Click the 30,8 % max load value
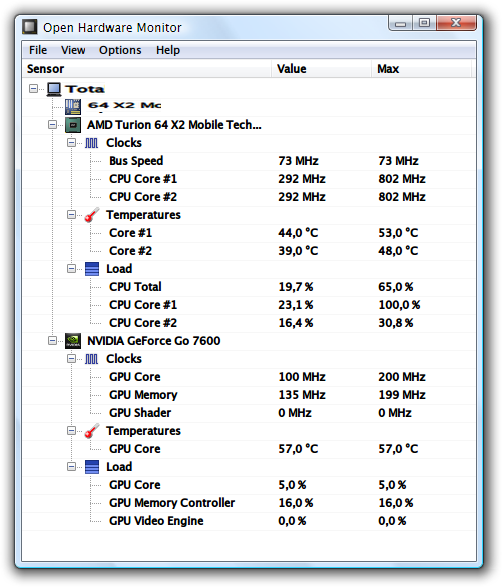This screenshot has width=502, height=587. tap(396, 323)
